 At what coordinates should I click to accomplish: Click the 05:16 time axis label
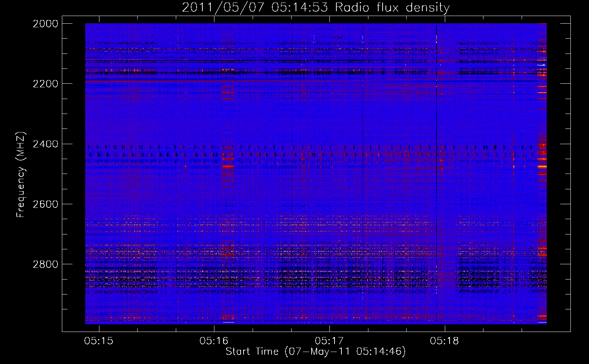coord(214,341)
